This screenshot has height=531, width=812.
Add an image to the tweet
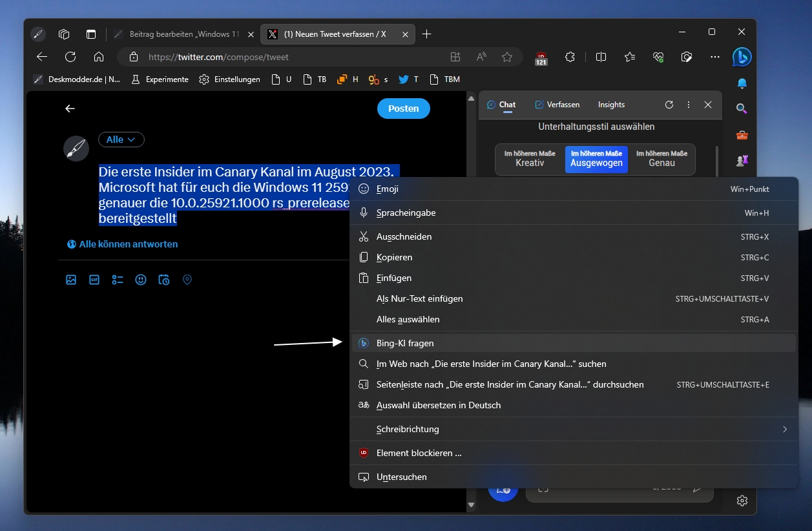pyautogui.click(x=71, y=280)
